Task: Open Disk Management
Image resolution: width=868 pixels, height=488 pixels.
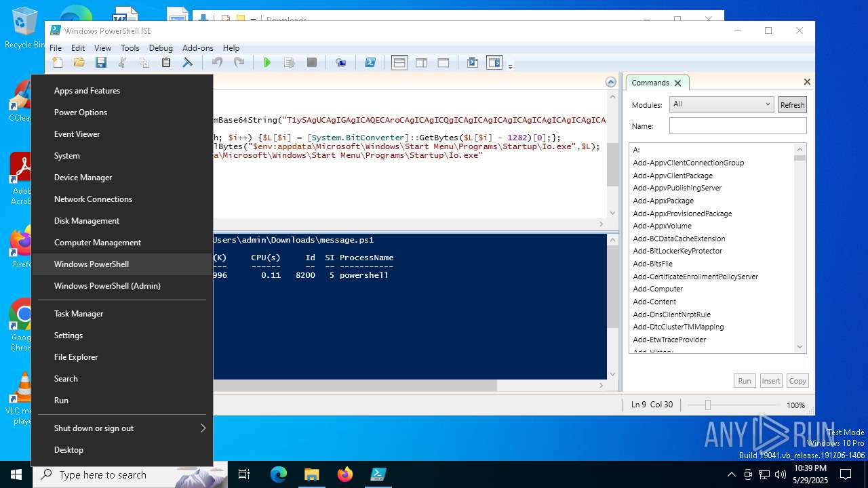Action: pos(122,221)
